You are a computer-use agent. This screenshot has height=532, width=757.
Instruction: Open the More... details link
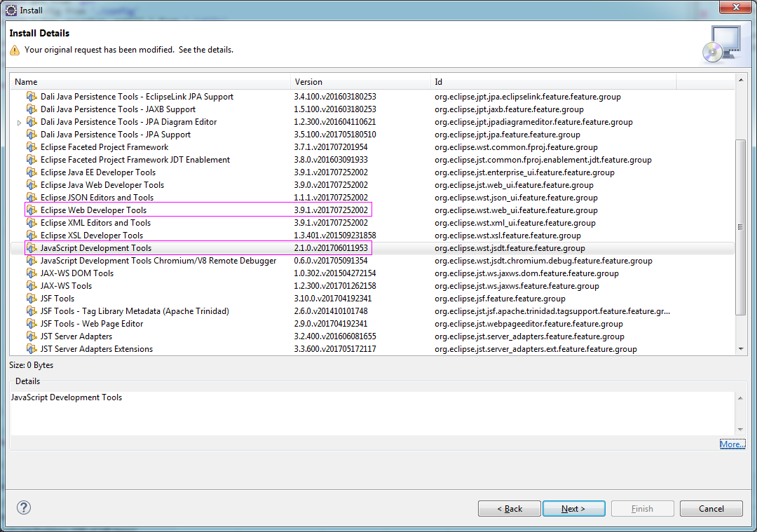(732, 444)
